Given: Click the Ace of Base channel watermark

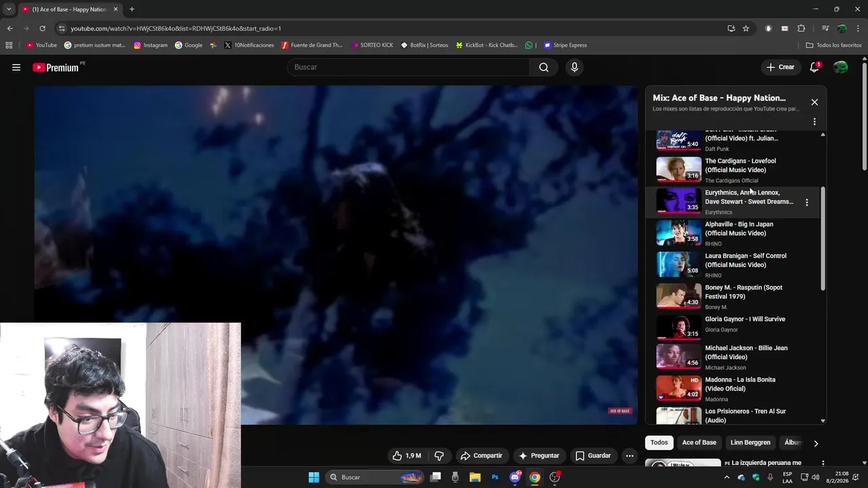Looking at the screenshot, I should point(620,411).
